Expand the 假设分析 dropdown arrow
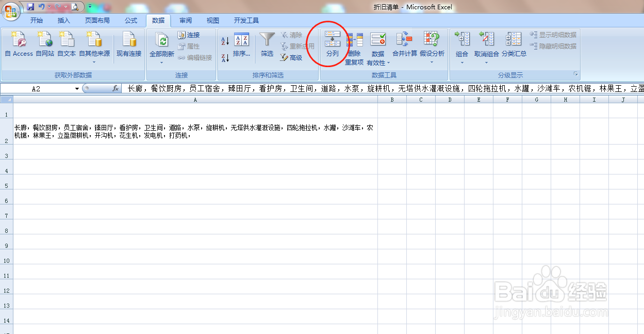 click(x=432, y=62)
